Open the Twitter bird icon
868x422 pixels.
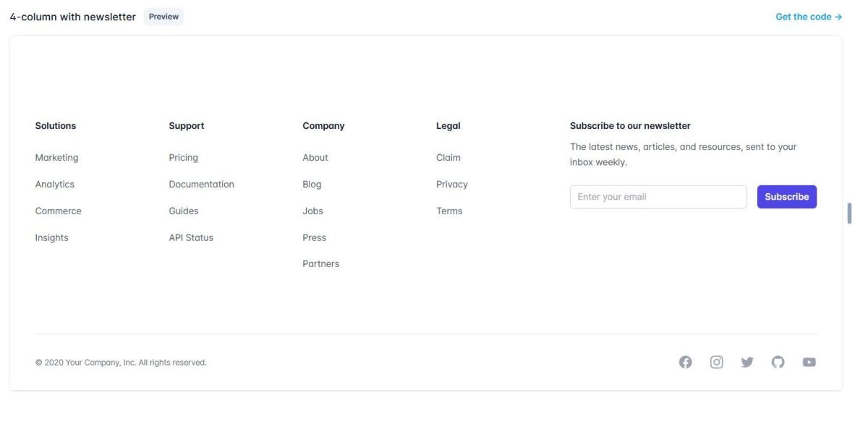747,362
